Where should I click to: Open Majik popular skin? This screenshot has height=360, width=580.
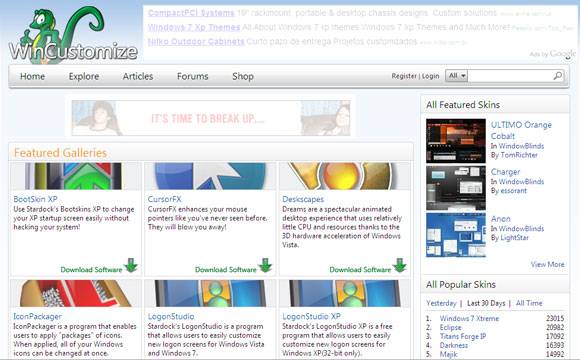[449, 354]
